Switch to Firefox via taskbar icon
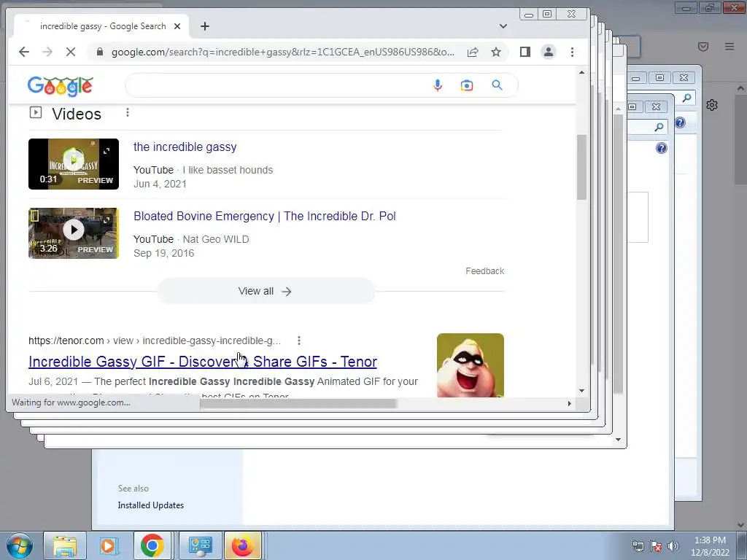Image resolution: width=747 pixels, height=560 pixels. 242,545
